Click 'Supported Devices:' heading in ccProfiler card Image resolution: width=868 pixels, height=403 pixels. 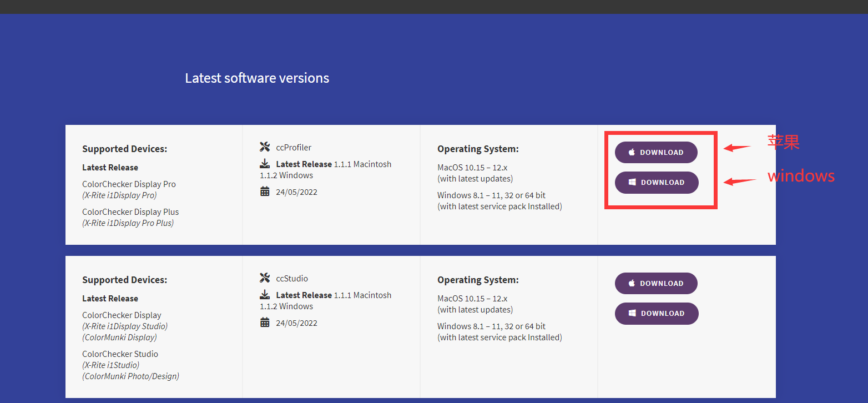tap(124, 149)
